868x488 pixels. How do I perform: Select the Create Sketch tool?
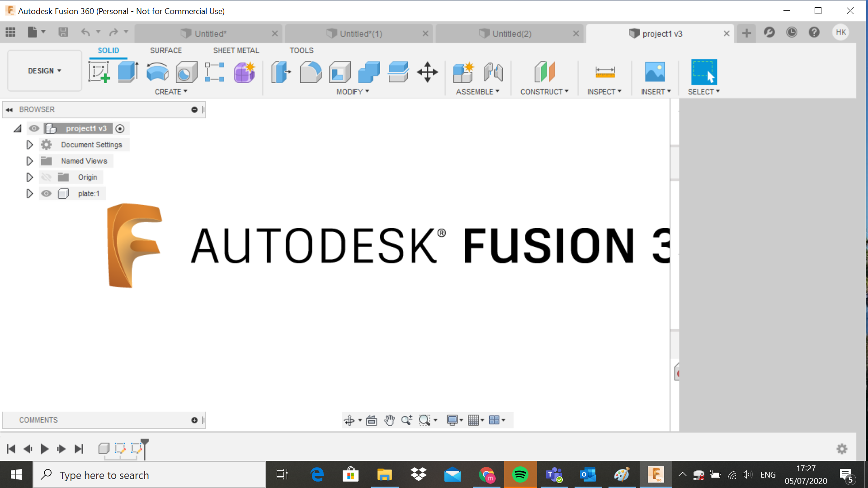(99, 72)
